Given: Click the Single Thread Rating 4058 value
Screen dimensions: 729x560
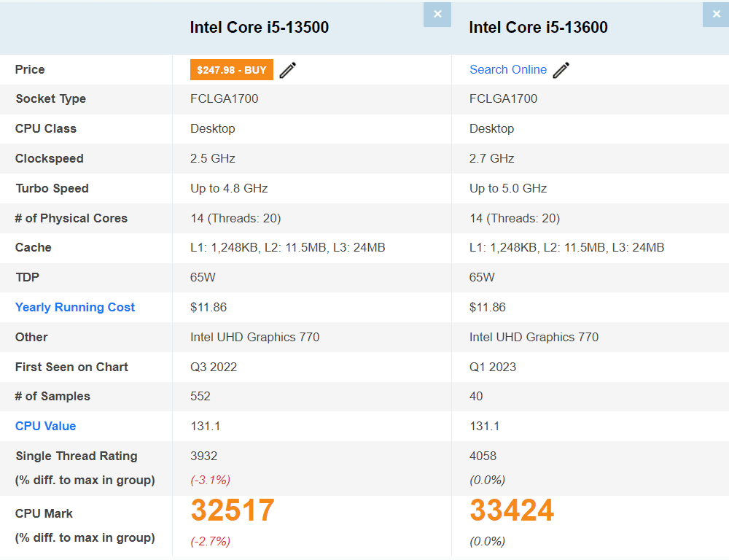Looking at the screenshot, I should point(483,456).
